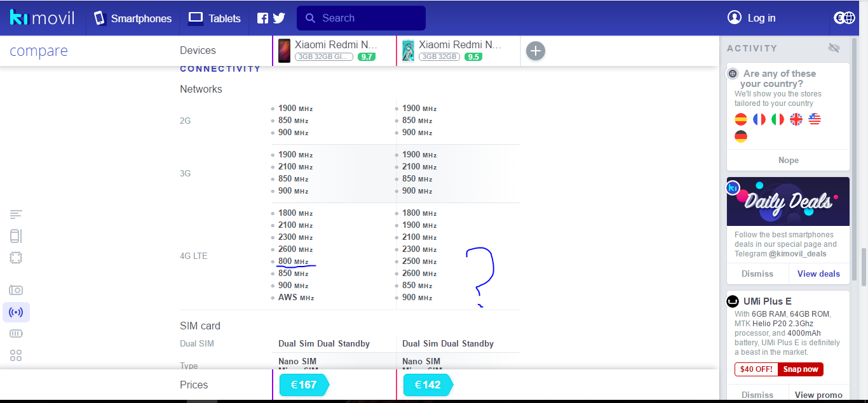Open the Tablets section

tap(215, 18)
